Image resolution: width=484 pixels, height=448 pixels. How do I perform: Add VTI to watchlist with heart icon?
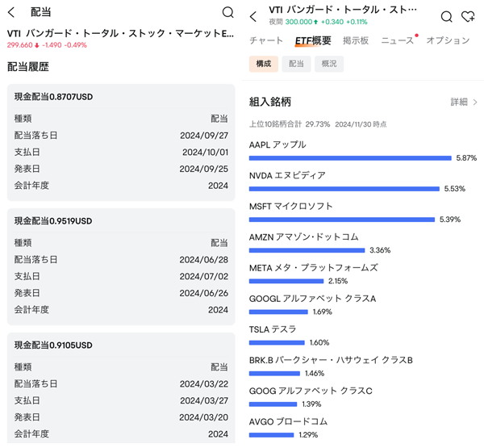(x=468, y=16)
